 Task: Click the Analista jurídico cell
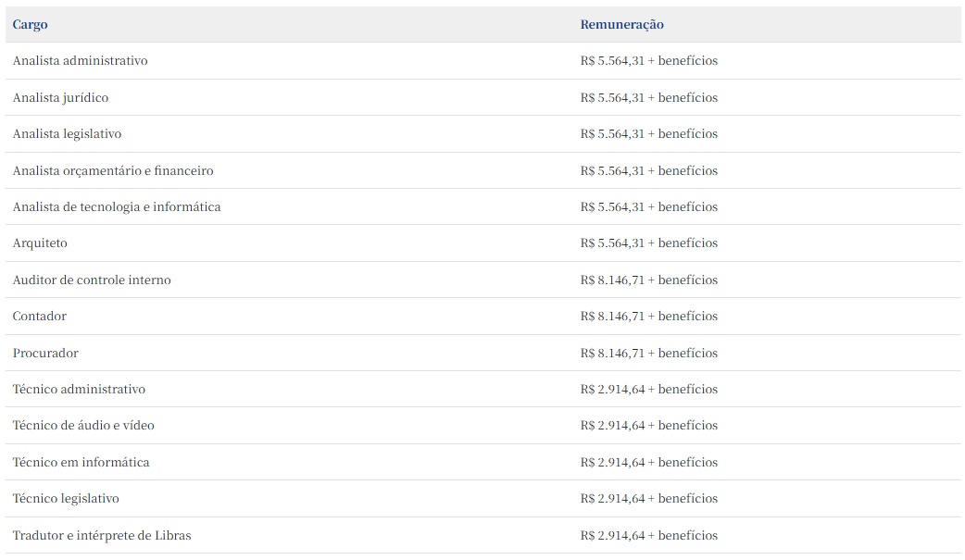click(60, 97)
